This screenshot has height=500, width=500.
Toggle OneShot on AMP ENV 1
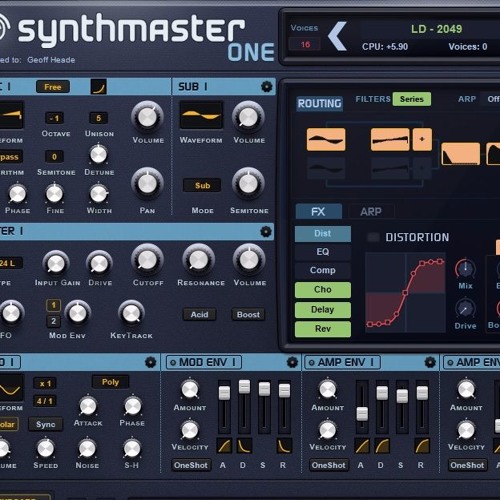pyautogui.click(x=329, y=465)
